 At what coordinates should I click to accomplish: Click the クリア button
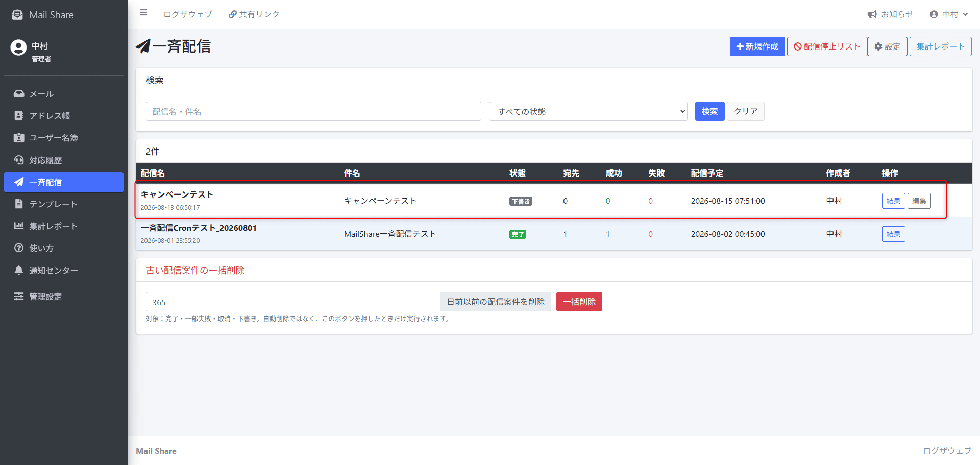(745, 111)
